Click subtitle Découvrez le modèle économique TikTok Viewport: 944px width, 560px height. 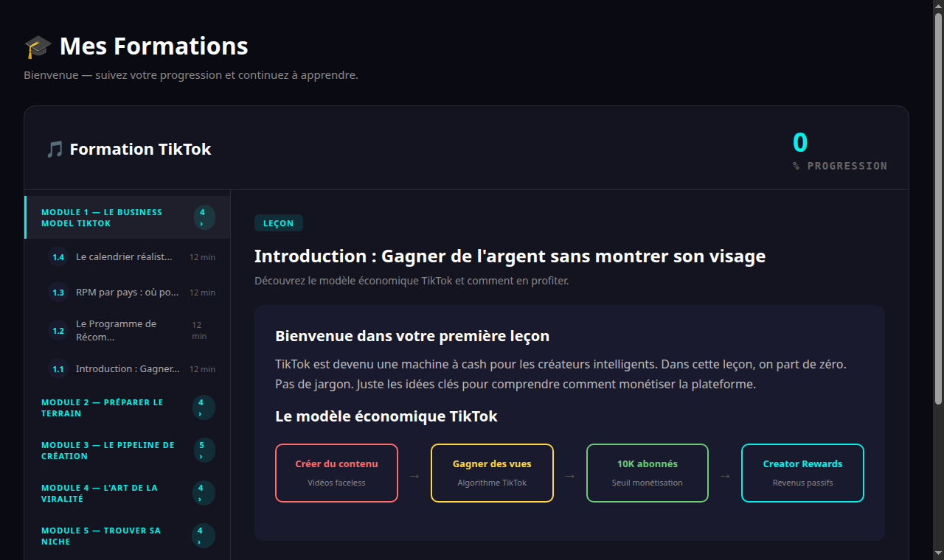click(x=412, y=281)
